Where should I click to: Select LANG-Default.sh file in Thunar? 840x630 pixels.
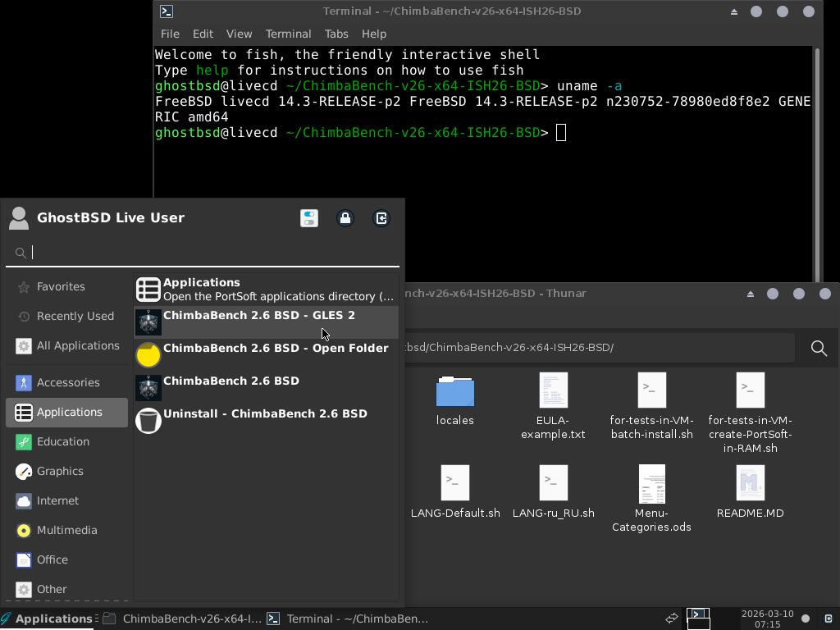tap(454, 492)
